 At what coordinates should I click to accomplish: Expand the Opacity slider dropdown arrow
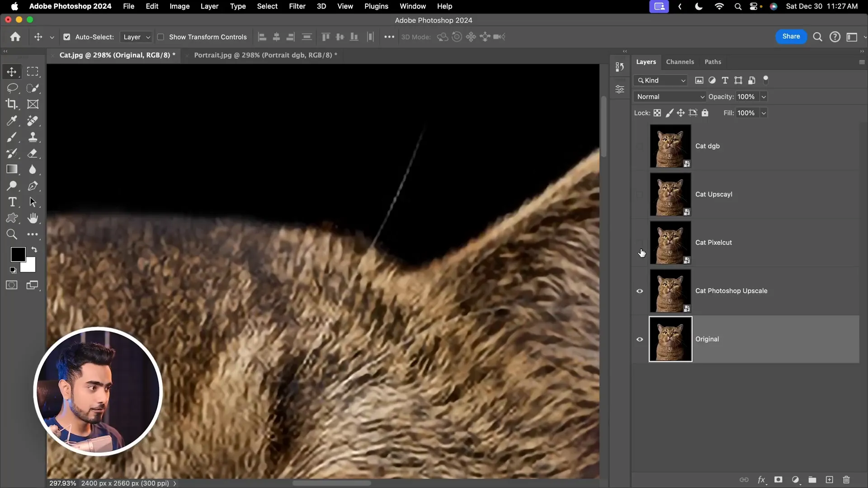coord(764,97)
